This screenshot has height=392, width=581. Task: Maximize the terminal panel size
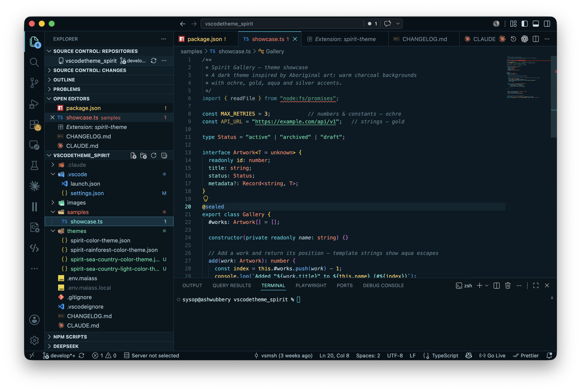[536, 285]
